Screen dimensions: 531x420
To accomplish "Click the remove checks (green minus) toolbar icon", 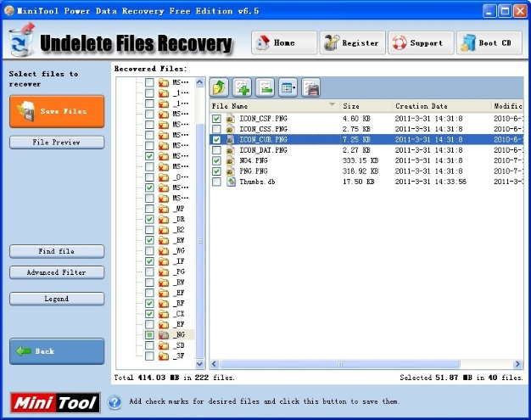I will tap(265, 87).
